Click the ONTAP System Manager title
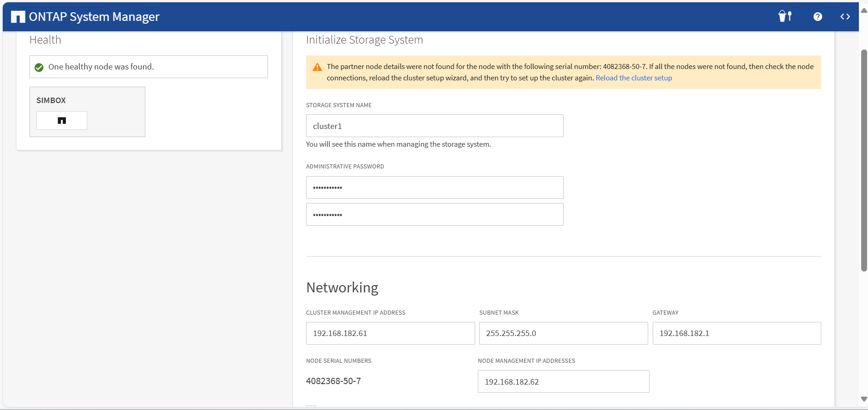868x410 pixels. 94,17
